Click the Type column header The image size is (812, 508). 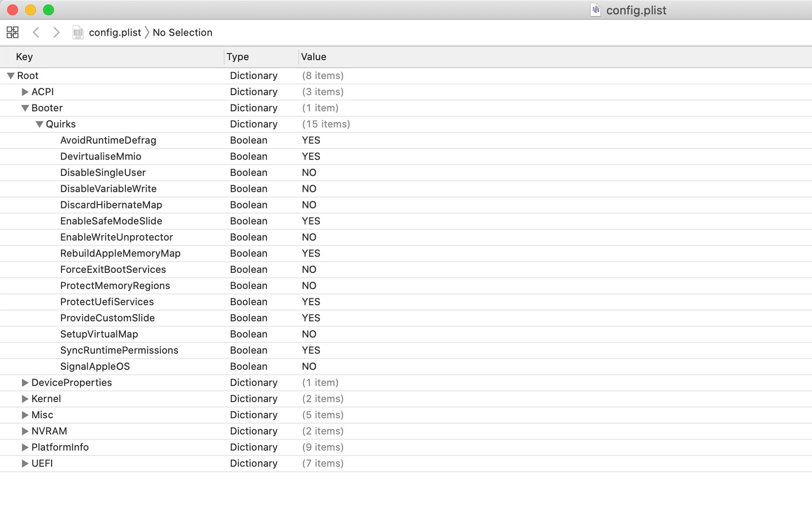[x=238, y=57]
